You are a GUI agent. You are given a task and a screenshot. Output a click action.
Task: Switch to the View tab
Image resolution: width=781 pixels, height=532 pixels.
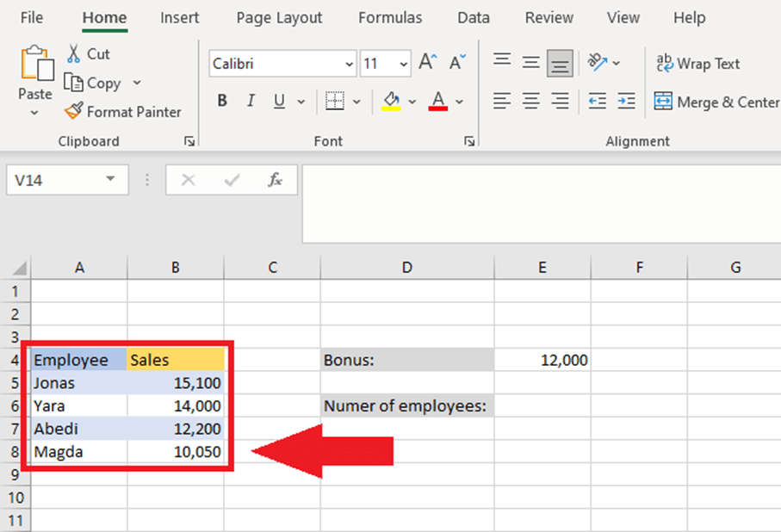click(623, 18)
